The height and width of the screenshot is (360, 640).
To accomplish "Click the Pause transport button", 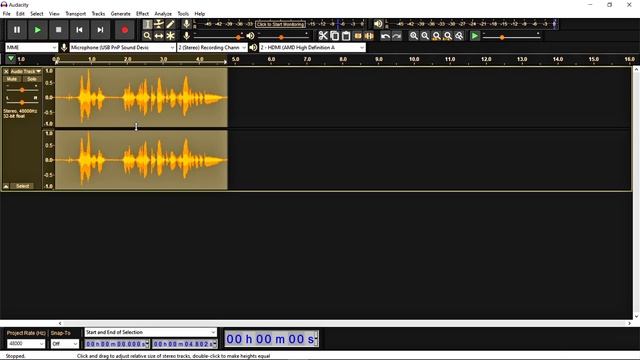I will point(17,30).
